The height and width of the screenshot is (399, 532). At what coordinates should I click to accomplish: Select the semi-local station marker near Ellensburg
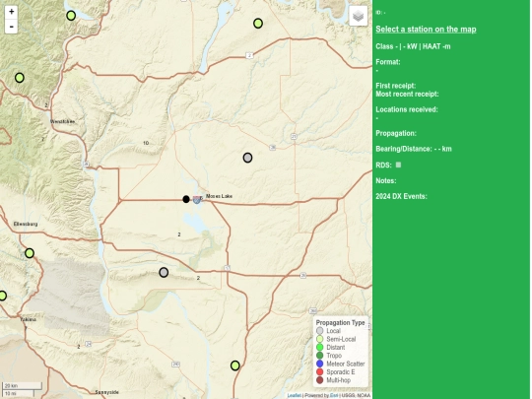point(30,253)
